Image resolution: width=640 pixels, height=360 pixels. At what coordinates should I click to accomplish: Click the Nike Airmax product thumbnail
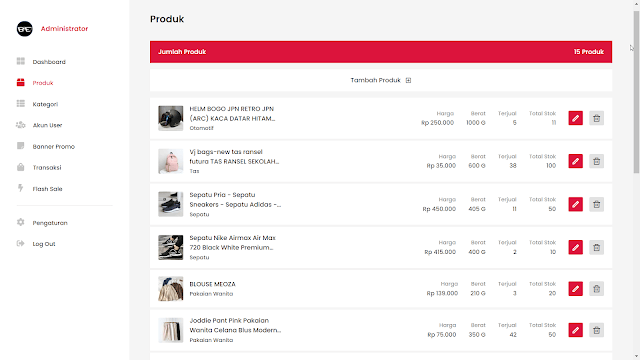point(171,247)
